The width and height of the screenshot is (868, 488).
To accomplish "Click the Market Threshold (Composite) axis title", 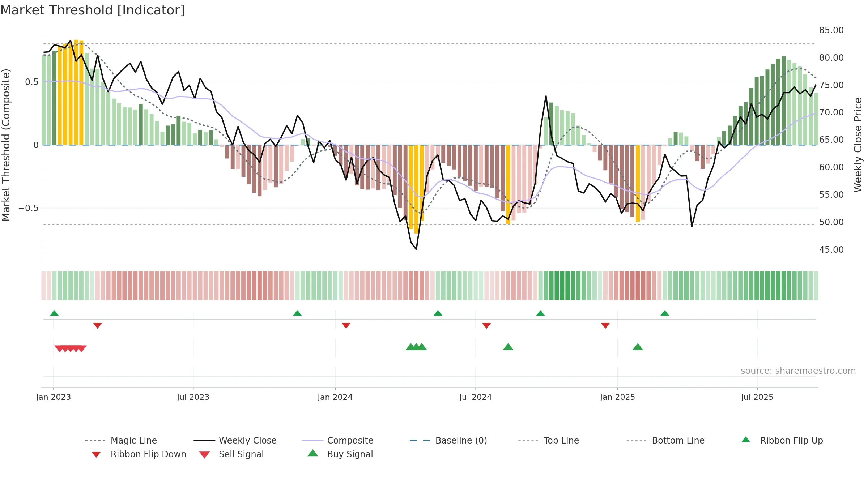I will pos(6,145).
